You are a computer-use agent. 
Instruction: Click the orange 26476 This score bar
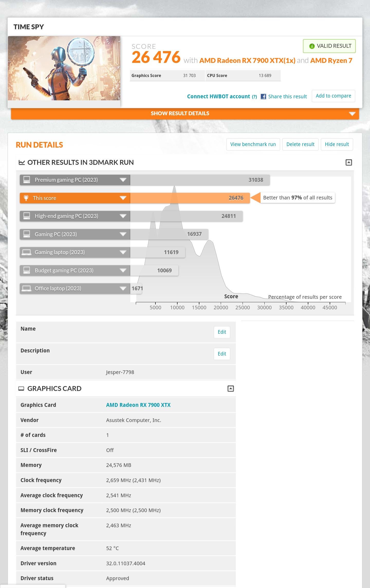(190, 198)
